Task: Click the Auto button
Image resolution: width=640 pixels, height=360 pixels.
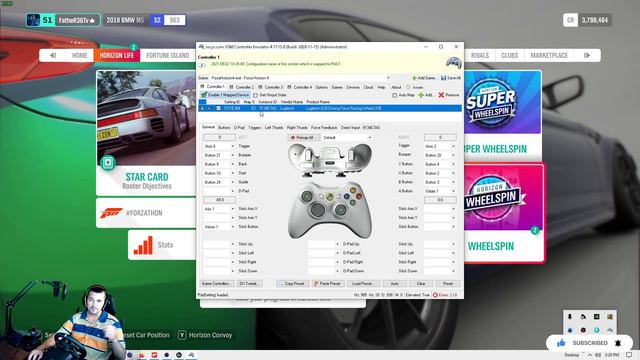Action: [x=395, y=283]
